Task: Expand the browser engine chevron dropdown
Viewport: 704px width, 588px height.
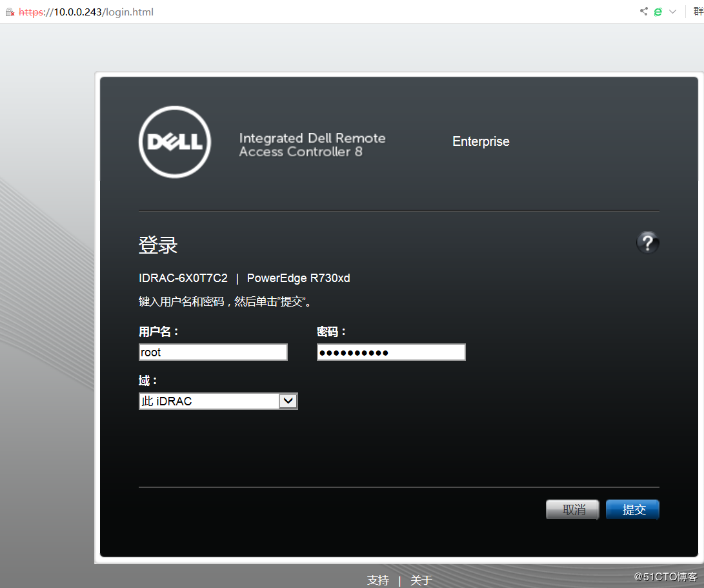Action: pyautogui.click(x=672, y=12)
